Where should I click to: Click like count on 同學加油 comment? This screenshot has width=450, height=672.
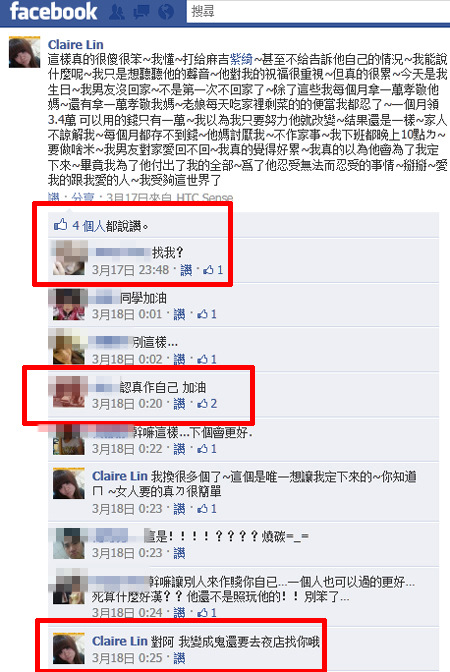tap(207, 314)
